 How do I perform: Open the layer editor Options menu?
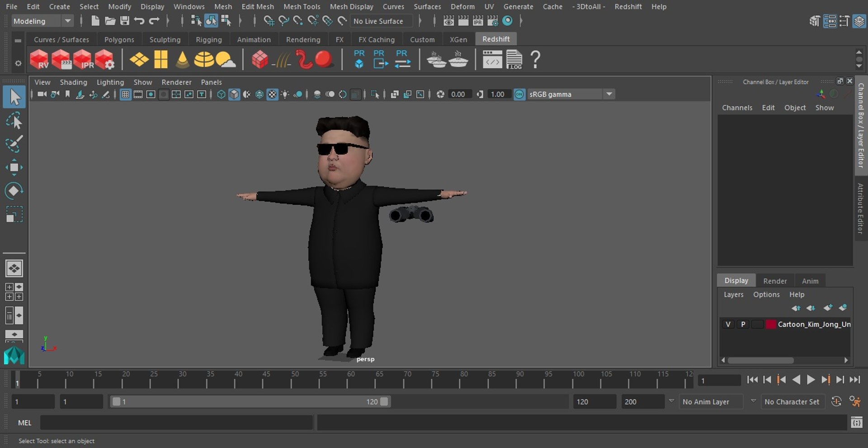click(x=766, y=294)
